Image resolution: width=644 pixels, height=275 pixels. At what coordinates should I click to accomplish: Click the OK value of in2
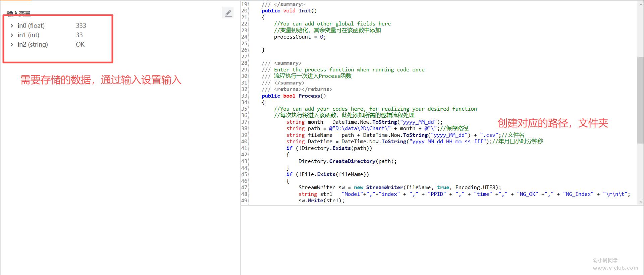pyautogui.click(x=80, y=45)
